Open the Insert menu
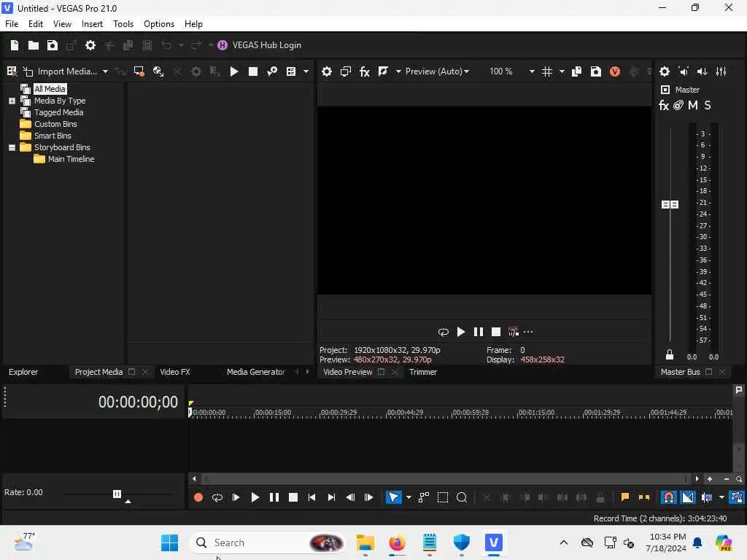The image size is (747, 560). click(92, 24)
